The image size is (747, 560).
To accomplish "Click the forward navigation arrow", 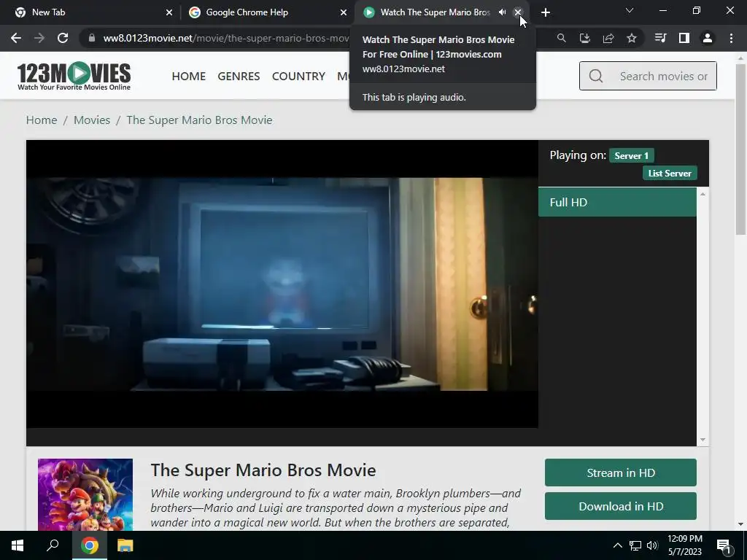I will coord(39,38).
